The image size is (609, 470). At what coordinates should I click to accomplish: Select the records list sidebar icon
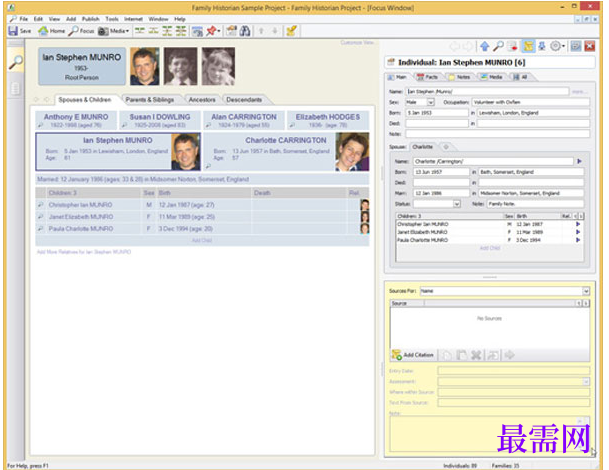pos(15,89)
